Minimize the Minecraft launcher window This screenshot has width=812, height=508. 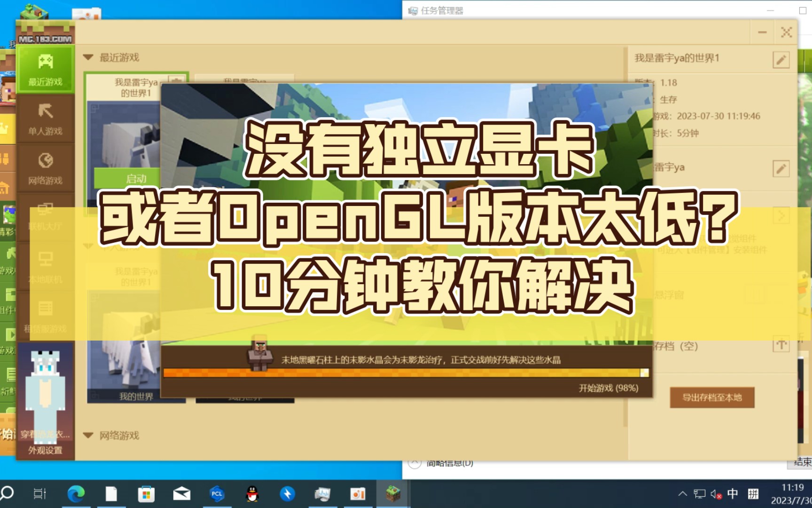(762, 32)
